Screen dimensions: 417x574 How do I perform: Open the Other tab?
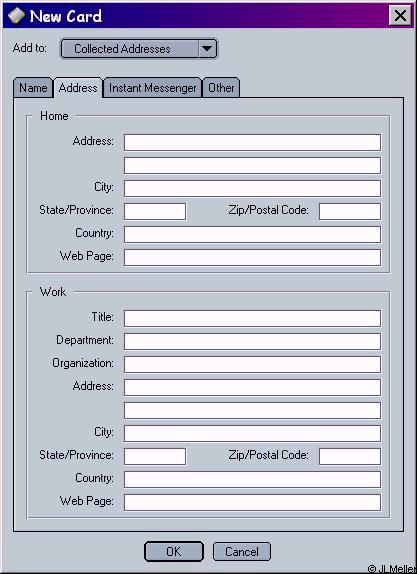click(221, 88)
